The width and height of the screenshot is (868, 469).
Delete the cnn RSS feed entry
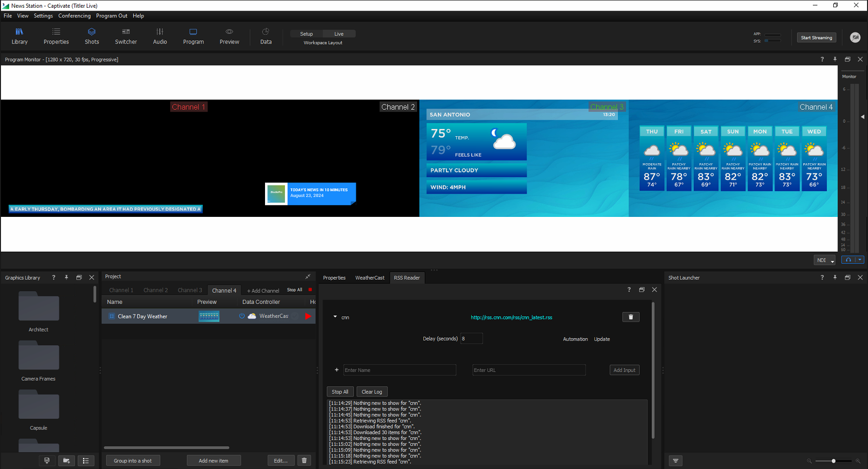630,317
